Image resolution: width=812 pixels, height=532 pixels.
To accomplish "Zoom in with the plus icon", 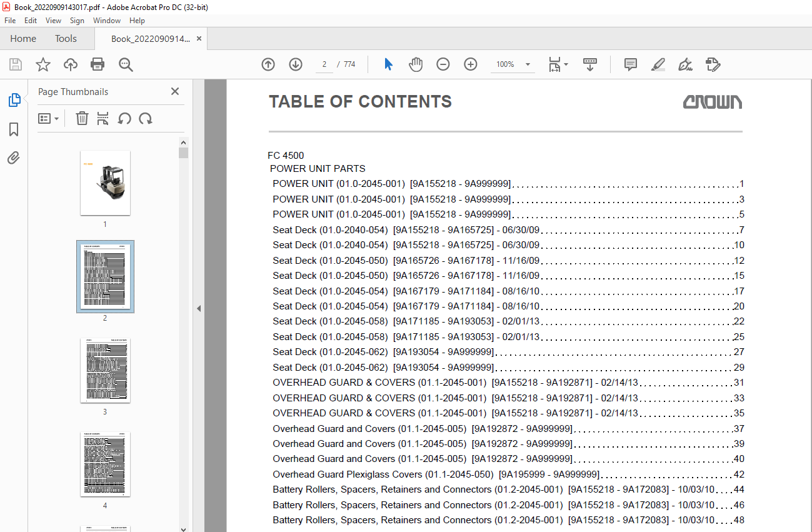I will tap(471, 64).
